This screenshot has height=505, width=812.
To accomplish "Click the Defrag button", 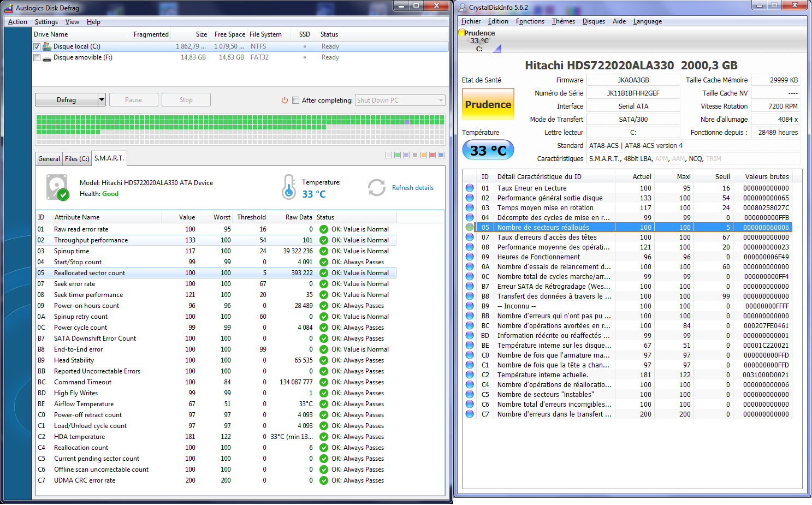I will tap(66, 100).
